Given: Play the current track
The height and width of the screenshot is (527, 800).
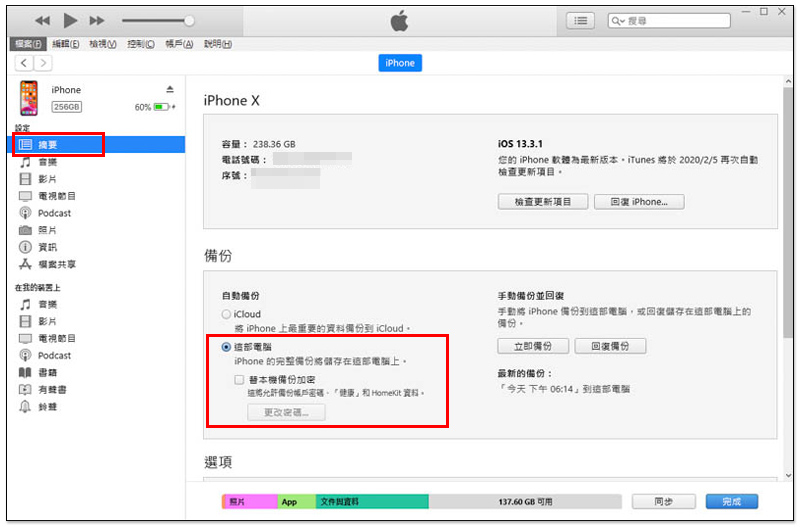Looking at the screenshot, I should pos(70,21).
